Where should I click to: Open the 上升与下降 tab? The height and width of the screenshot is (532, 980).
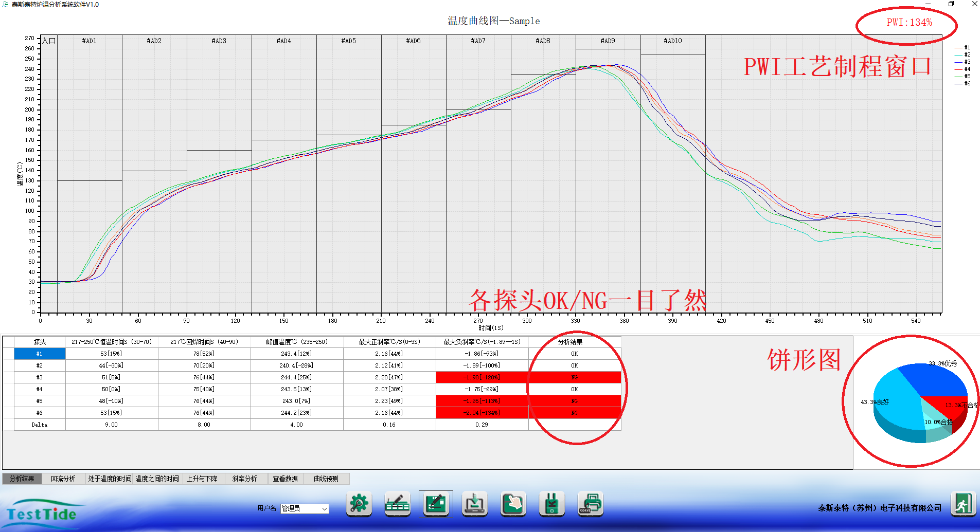202,479
